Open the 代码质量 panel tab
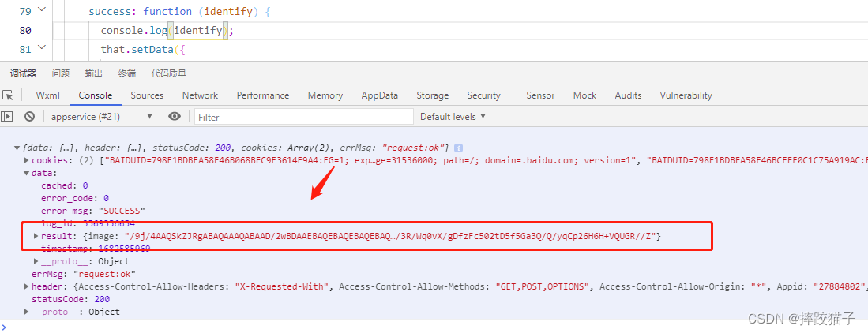Viewport: 868px width, 333px height. click(x=169, y=73)
